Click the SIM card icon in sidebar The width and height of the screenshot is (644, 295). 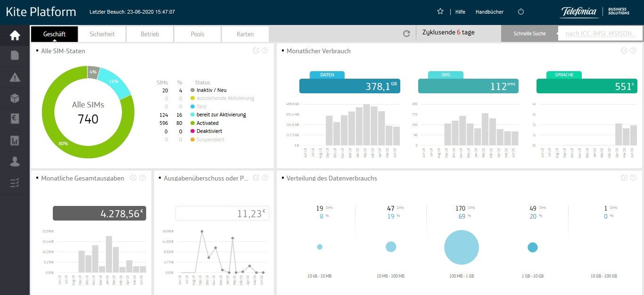[x=15, y=56]
